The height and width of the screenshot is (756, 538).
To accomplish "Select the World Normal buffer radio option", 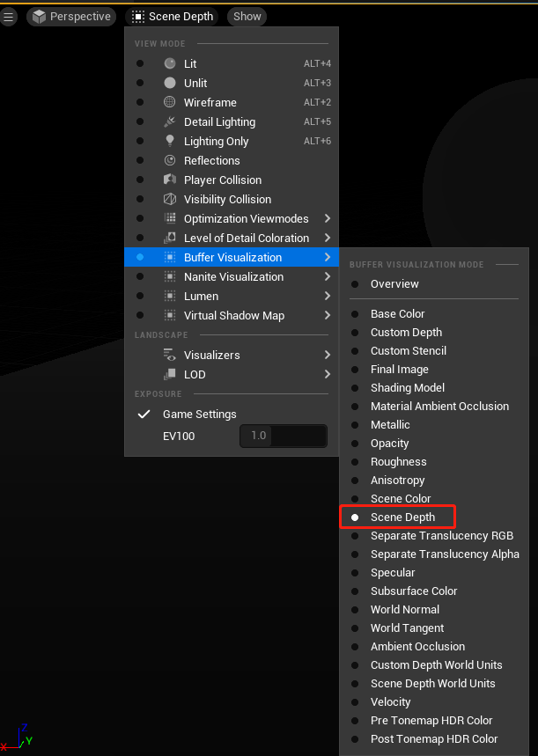I will click(355, 610).
